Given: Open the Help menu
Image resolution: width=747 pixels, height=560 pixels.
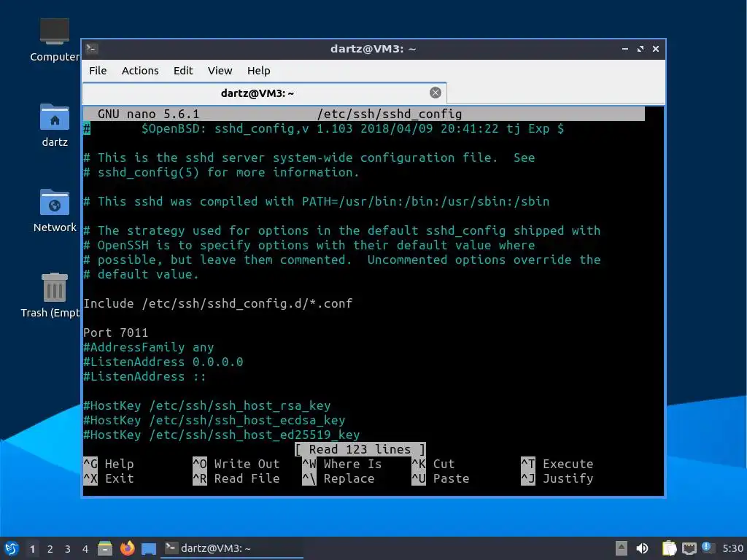Looking at the screenshot, I should 259,71.
